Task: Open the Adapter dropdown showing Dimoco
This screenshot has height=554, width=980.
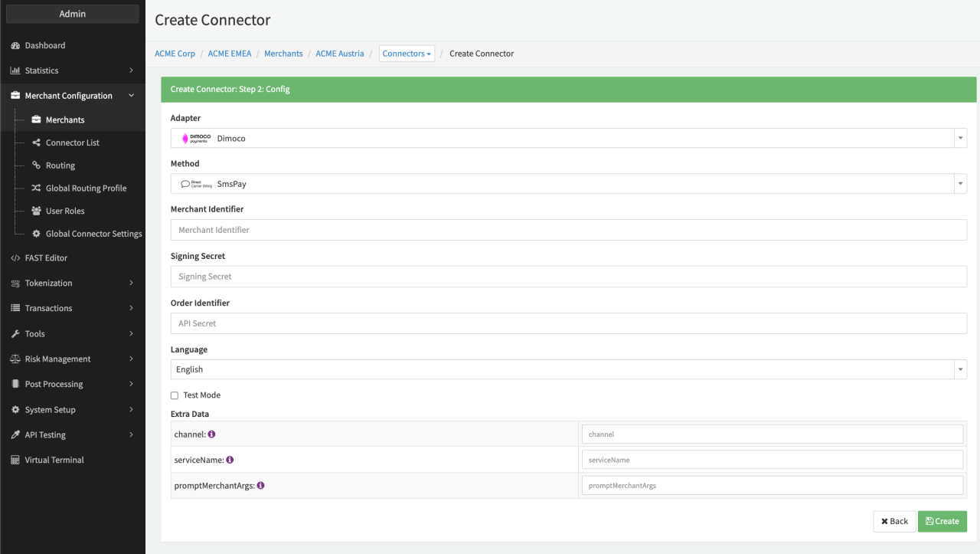Action: (x=568, y=139)
